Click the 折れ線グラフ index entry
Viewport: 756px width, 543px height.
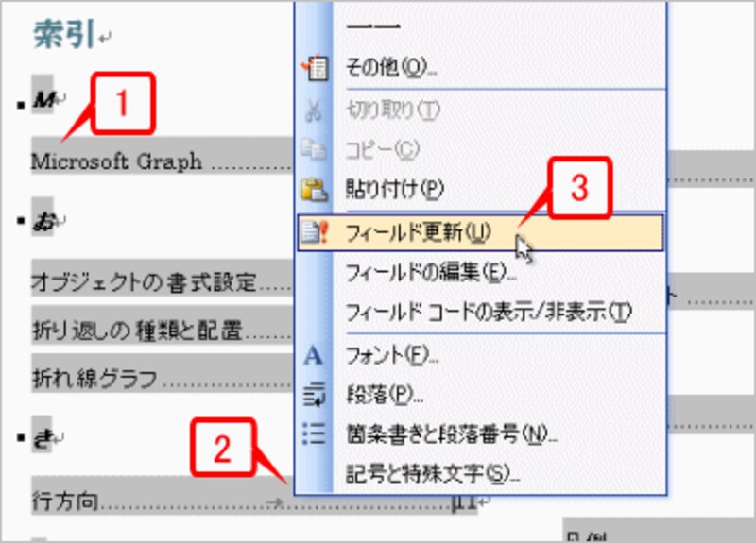click(x=95, y=379)
